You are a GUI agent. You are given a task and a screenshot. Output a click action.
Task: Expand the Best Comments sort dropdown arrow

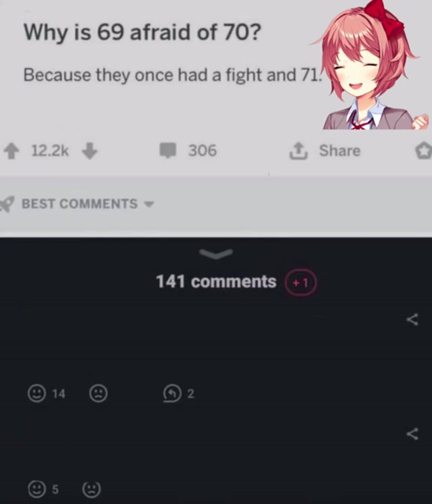click(x=148, y=204)
